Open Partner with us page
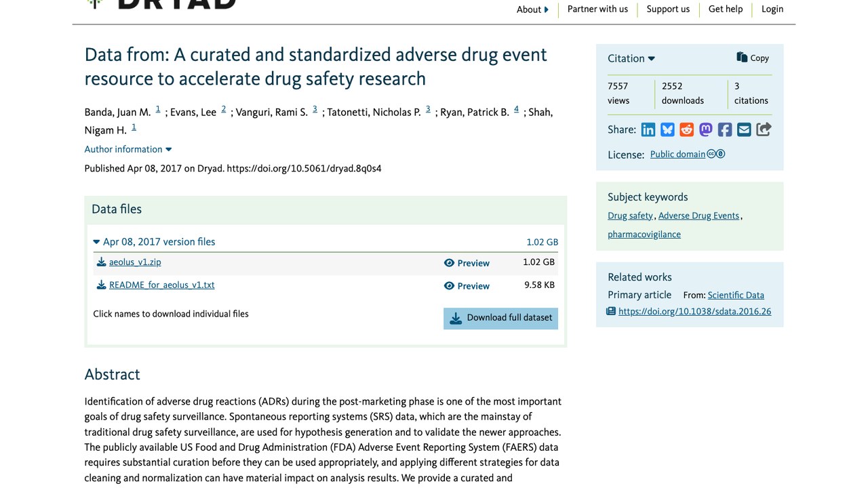 click(597, 9)
